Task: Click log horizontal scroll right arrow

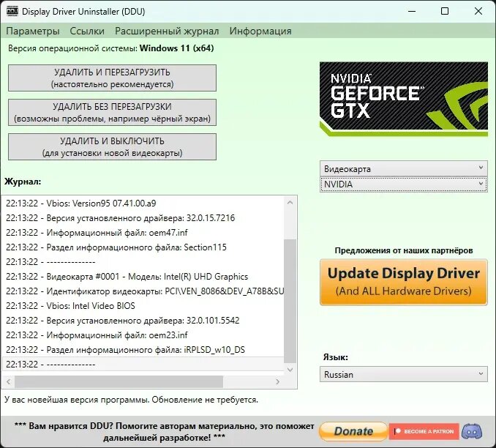Action: (x=278, y=382)
